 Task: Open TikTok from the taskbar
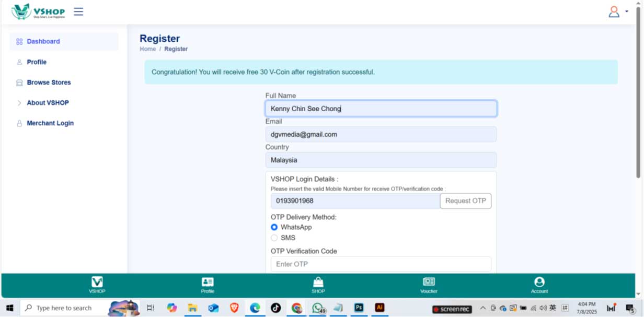click(x=275, y=308)
